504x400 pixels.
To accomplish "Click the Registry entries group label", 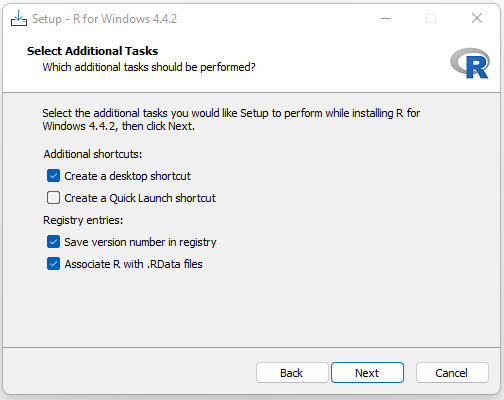I will click(83, 220).
